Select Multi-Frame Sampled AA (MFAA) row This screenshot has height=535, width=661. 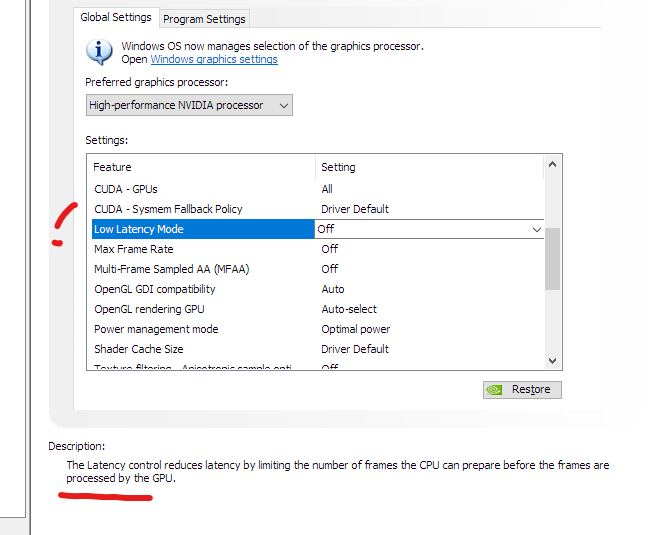coord(318,269)
